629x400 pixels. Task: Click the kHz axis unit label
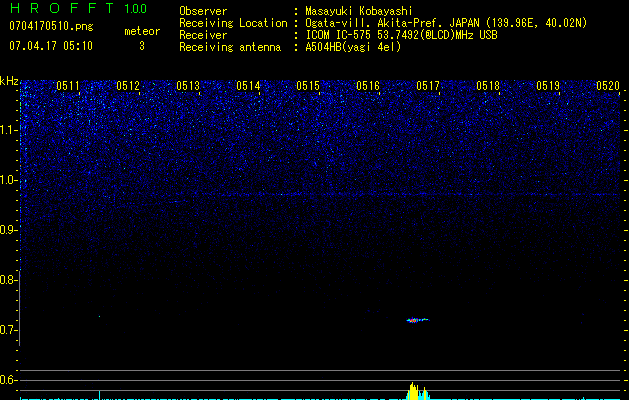pos(9,81)
